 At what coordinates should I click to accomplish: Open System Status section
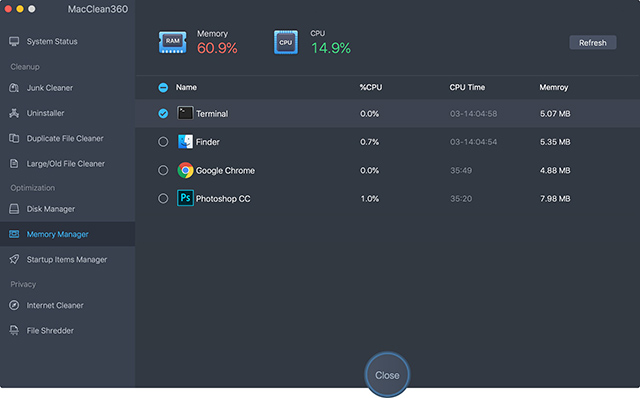click(67, 42)
